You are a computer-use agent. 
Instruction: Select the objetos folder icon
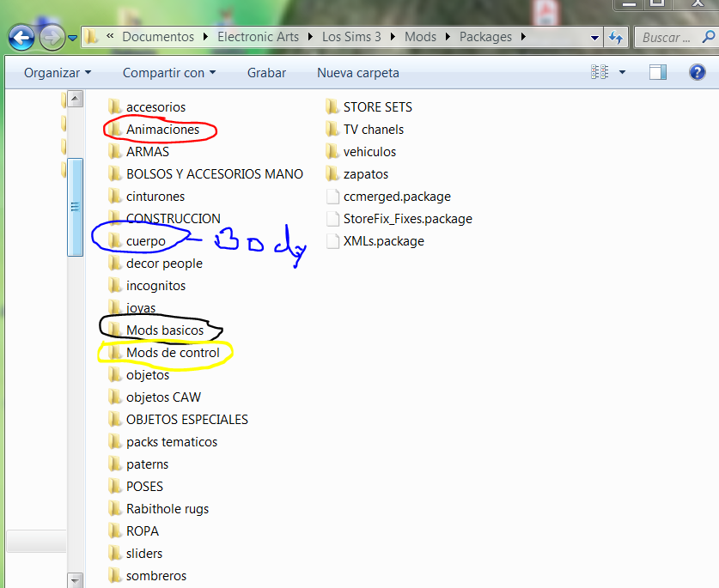click(x=114, y=375)
